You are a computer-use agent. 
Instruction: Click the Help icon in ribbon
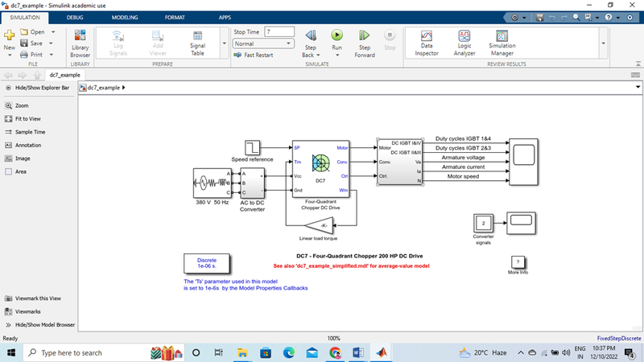[x=609, y=18]
